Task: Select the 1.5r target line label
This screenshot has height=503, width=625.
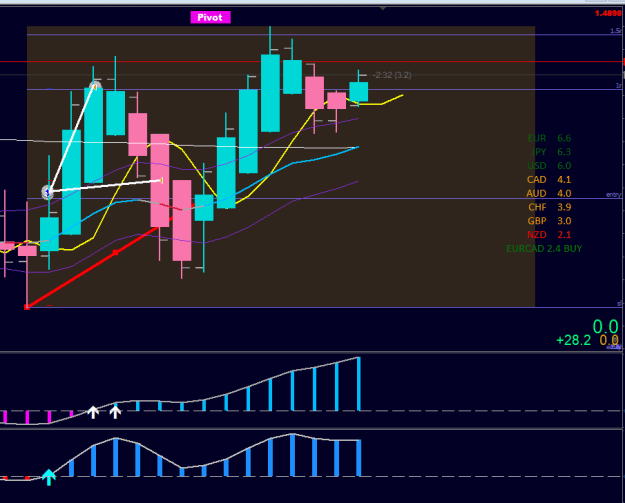Action: (x=616, y=31)
